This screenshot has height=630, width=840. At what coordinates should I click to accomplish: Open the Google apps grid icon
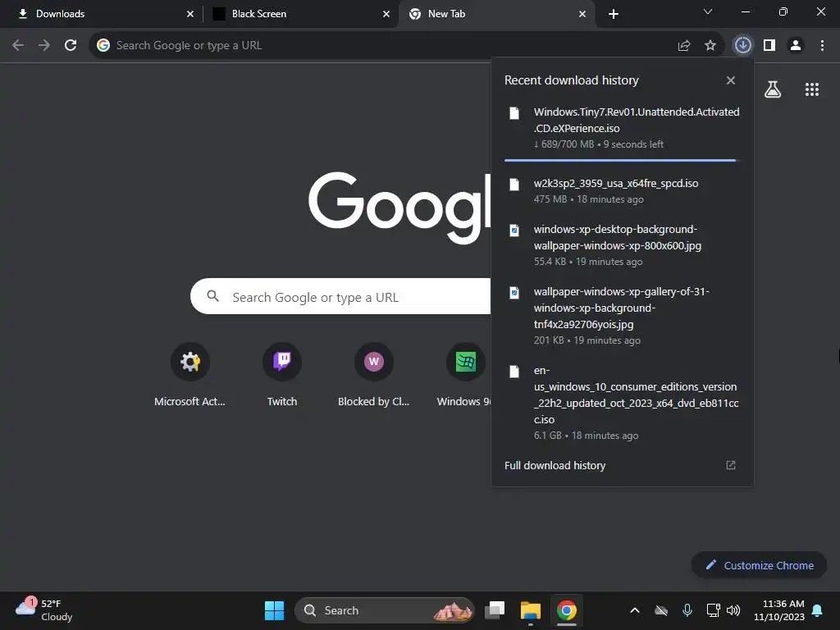coord(812,89)
